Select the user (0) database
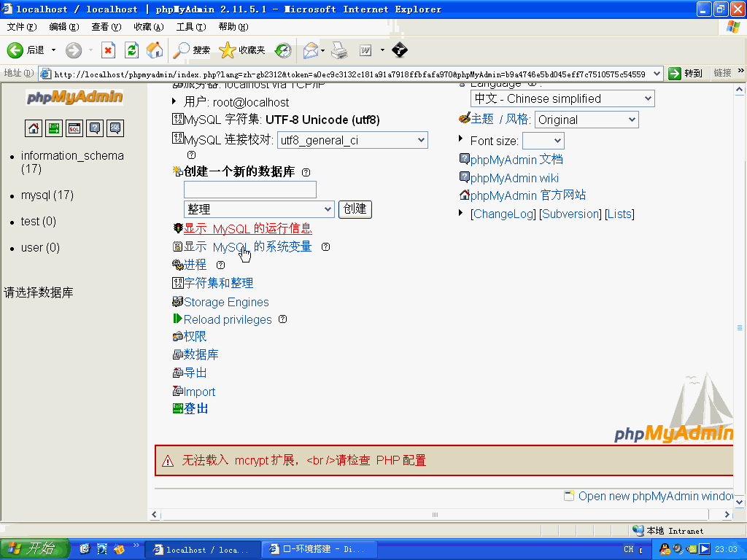Screen dimensions: 747x560 coord(40,248)
